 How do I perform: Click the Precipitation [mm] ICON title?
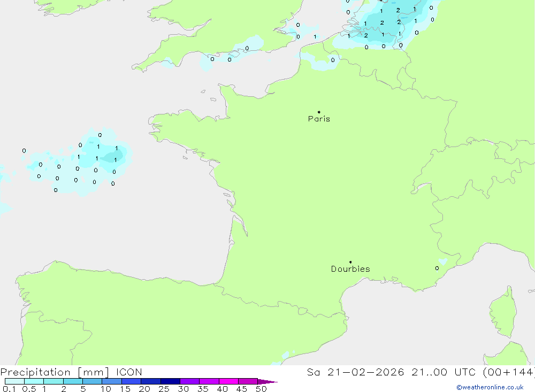pyautogui.click(x=71, y=372)
